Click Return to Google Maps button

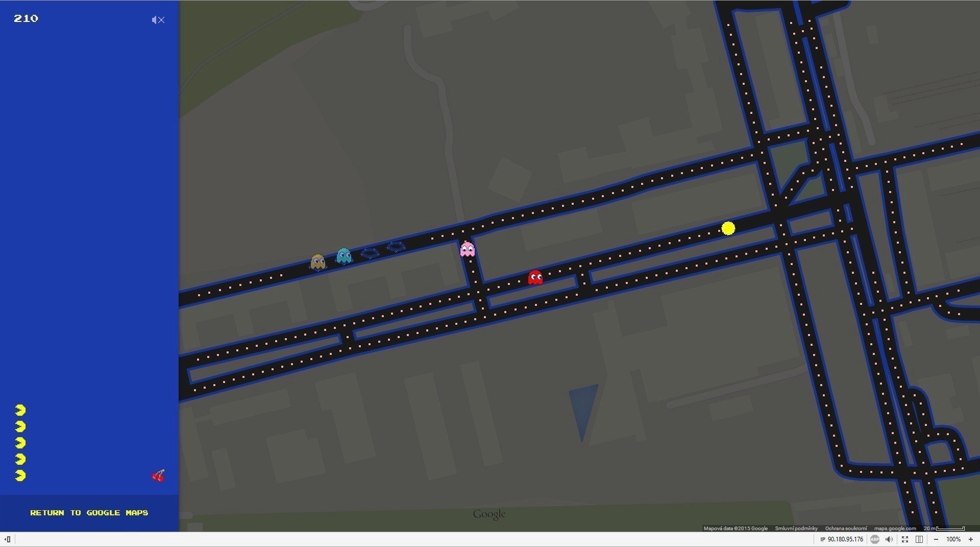coord(89,513)
